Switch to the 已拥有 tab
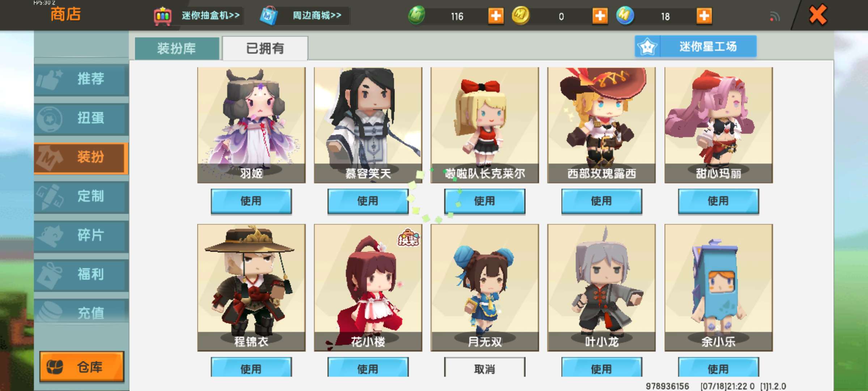Viewport: 868px width, 391px height. pos(265,48)
